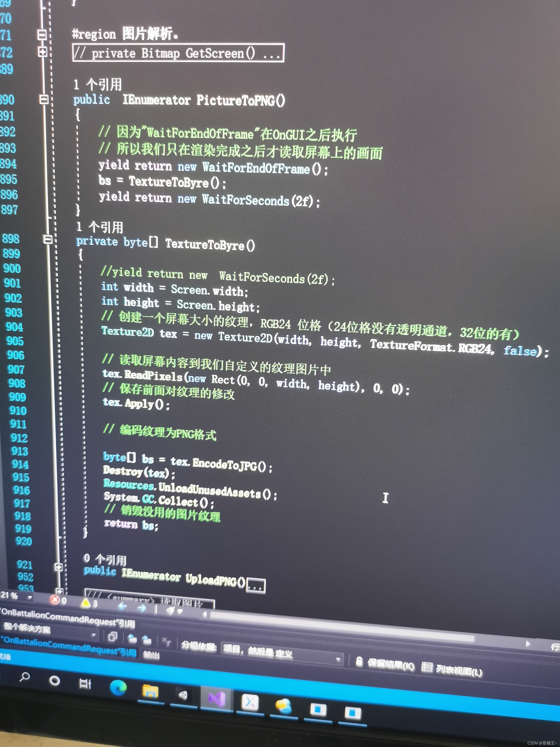Open the white X app on taskbar
560x747 pixels.
tap(250, 702)
